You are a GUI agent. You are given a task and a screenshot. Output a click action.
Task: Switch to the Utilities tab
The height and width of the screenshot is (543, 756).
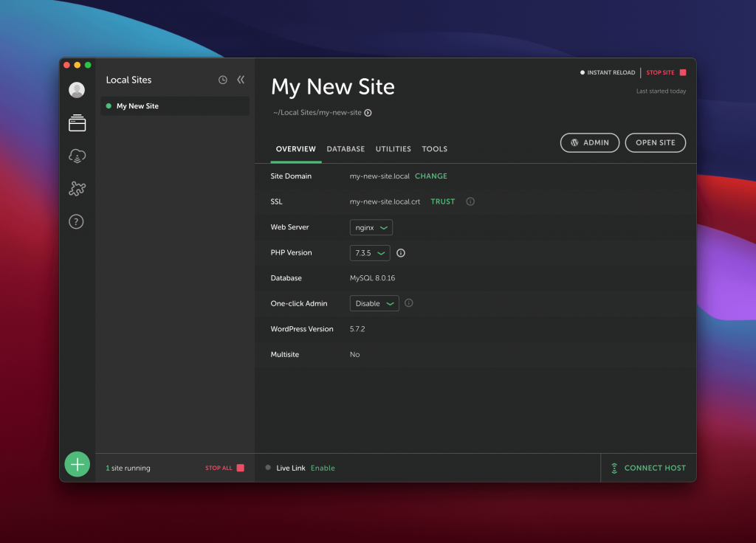coord(394,149)
